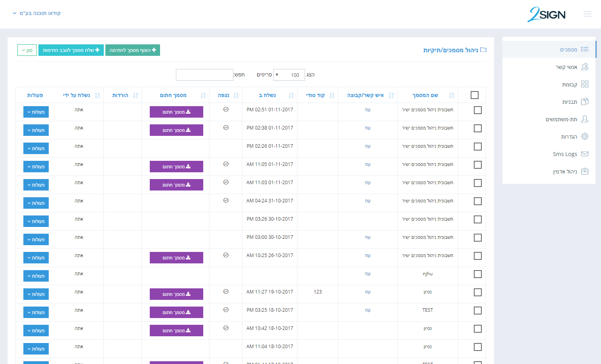Open Sms Logs in the sidebar
Viewport: 601px width, 364px height.
click(x=549, y=154)
